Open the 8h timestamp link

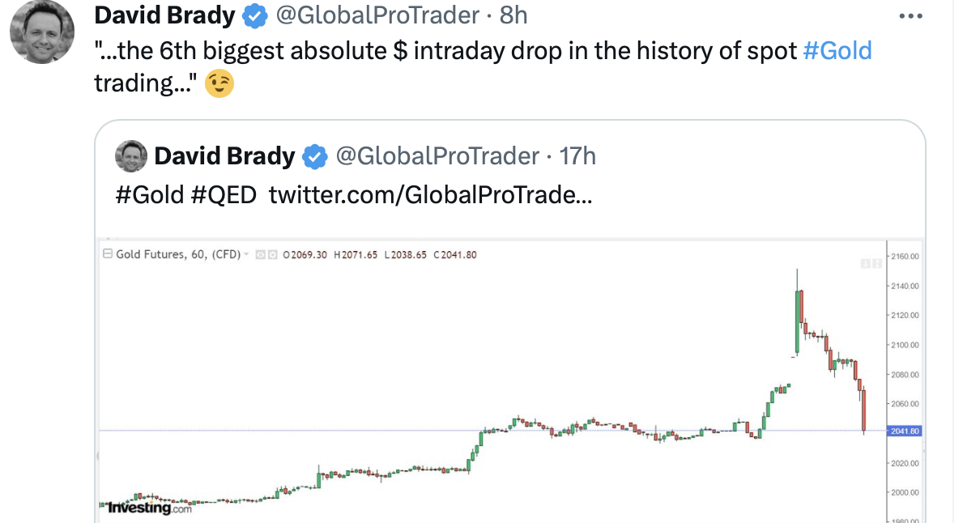pyautogui.click(x=513, y=15)
